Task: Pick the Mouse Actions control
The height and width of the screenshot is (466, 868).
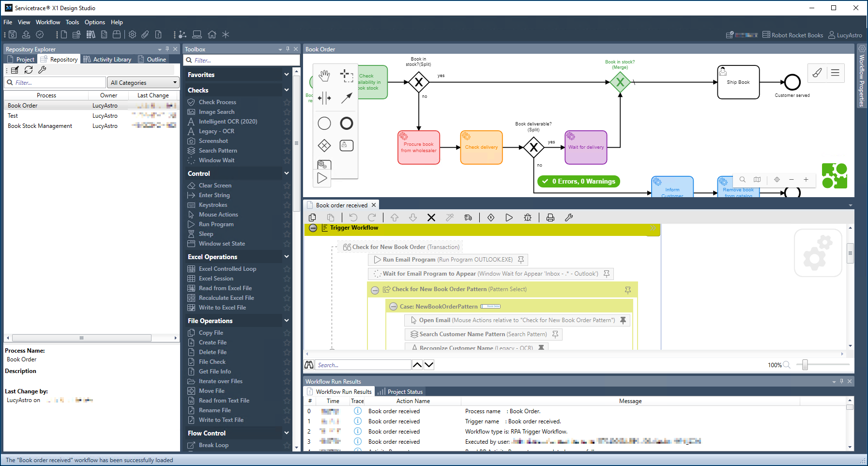Action: [x=218, y=214]
